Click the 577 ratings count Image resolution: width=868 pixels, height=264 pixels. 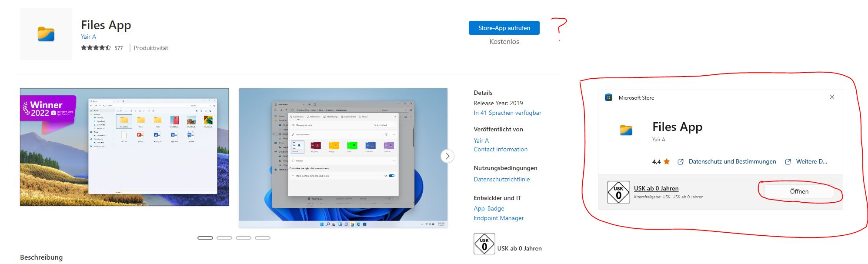[x=119, y=48]
